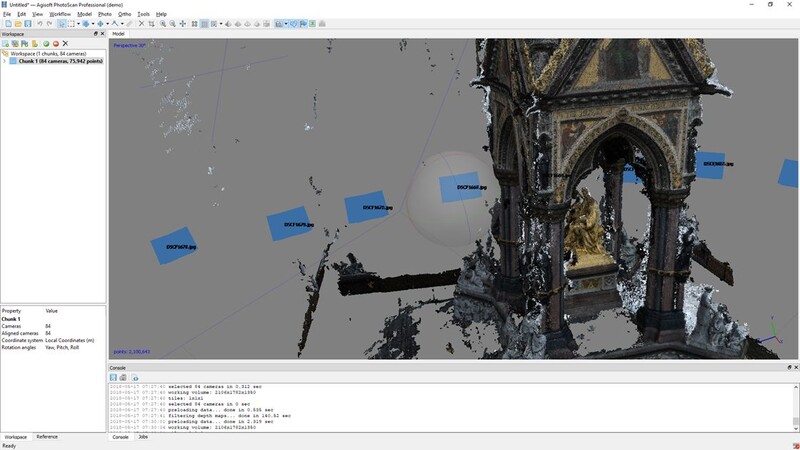Click the yellow document workspace icon
This screenshot has width=800, height=450.
click(x=35, y=44)
